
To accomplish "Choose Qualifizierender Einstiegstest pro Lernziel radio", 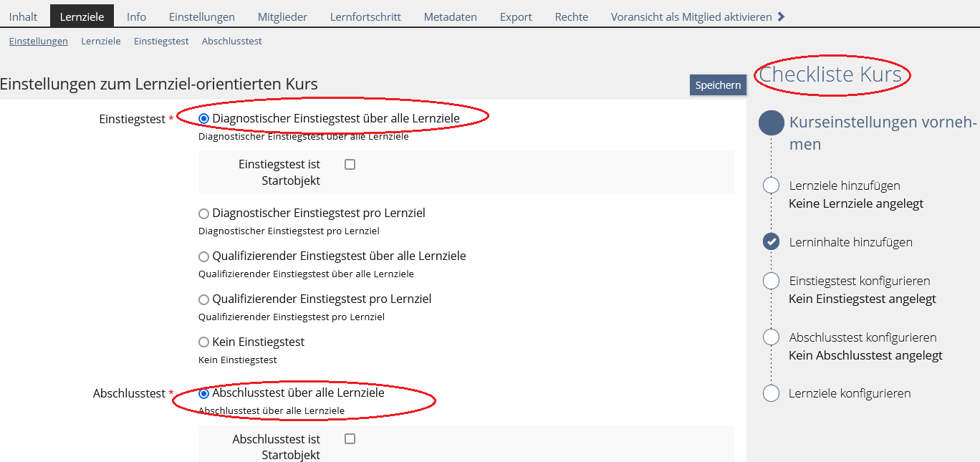I will (x=204, y=299).
